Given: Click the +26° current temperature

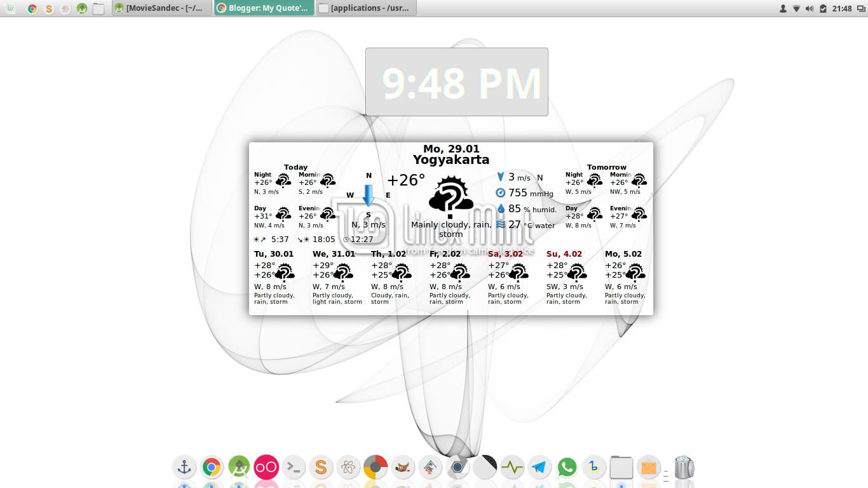Looking at the screenshot, I should coord(406,180).
